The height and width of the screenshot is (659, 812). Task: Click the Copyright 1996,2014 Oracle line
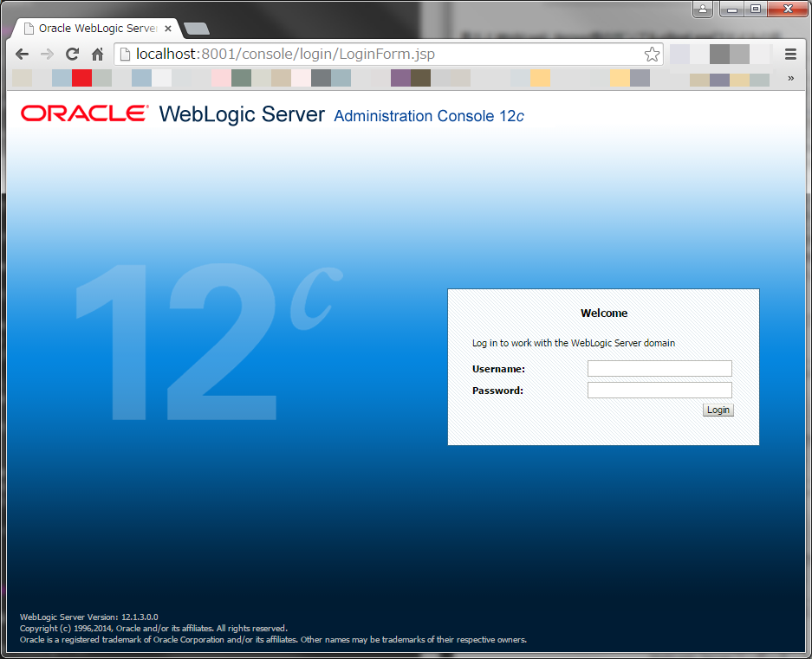click(x=153, y=629)
